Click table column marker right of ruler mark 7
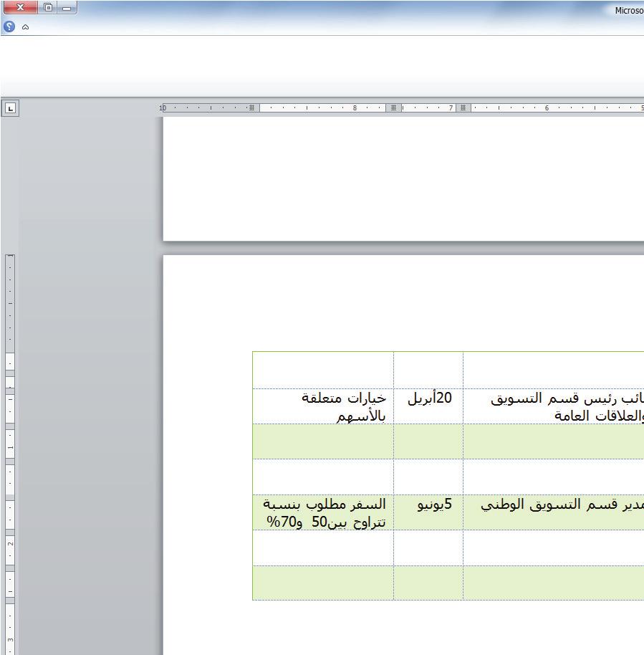The width and height of the screenshot is (644, 655). [463, 107]
